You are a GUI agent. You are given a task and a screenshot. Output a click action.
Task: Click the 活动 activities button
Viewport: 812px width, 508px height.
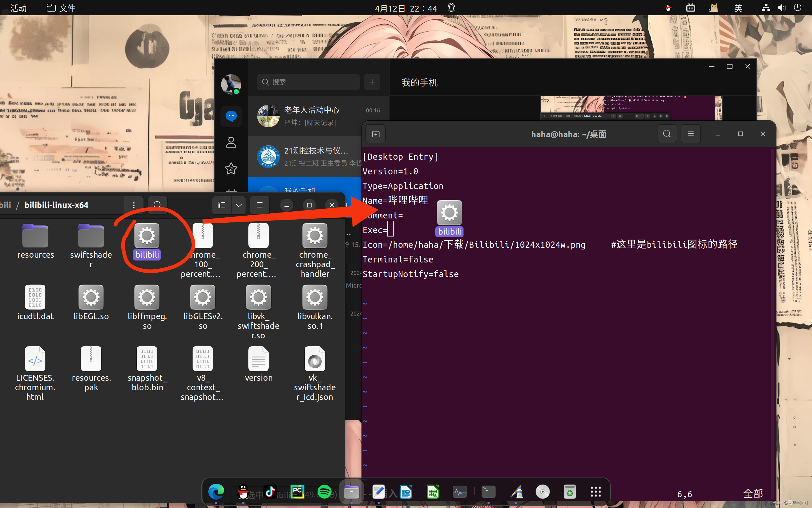(x=18, y=8)
